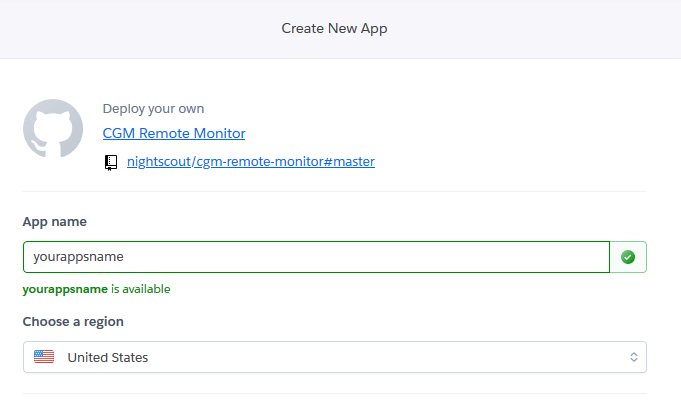Click the repository book icon
This screenshot has width=681, height=403.
pos(111,162)
